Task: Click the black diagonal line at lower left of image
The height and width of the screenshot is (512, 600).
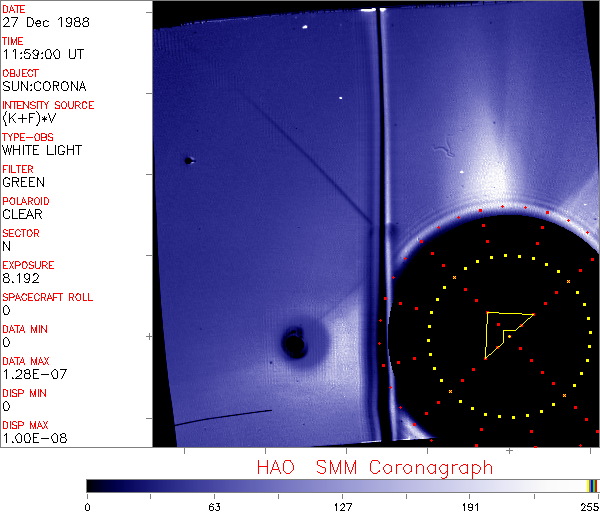Action: (x=222, y=417)
